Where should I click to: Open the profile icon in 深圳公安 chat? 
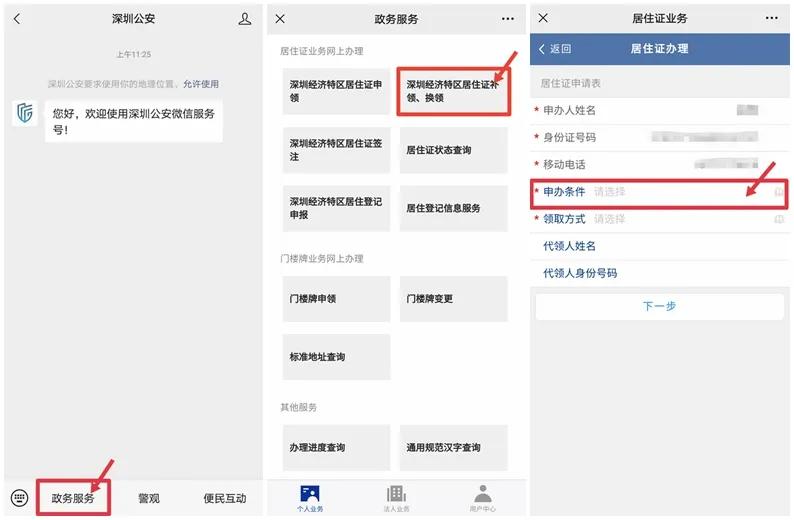(x=245, y=19)
